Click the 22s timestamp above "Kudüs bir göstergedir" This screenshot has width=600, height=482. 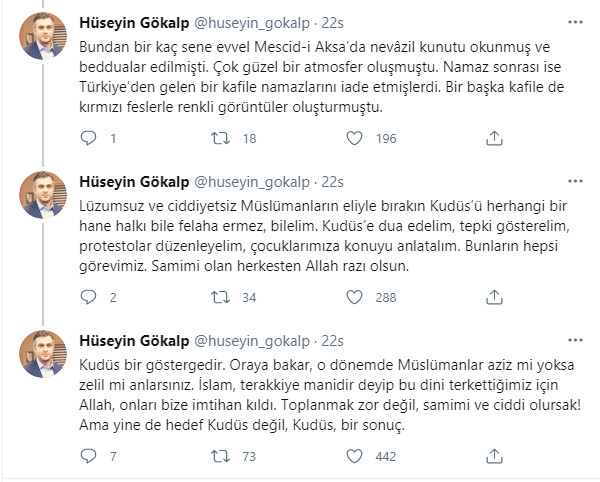[334, 341]
